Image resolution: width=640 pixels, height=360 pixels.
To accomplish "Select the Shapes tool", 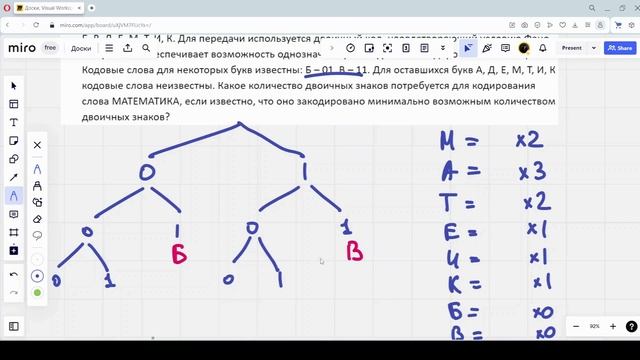I will [x=14, y=159].
